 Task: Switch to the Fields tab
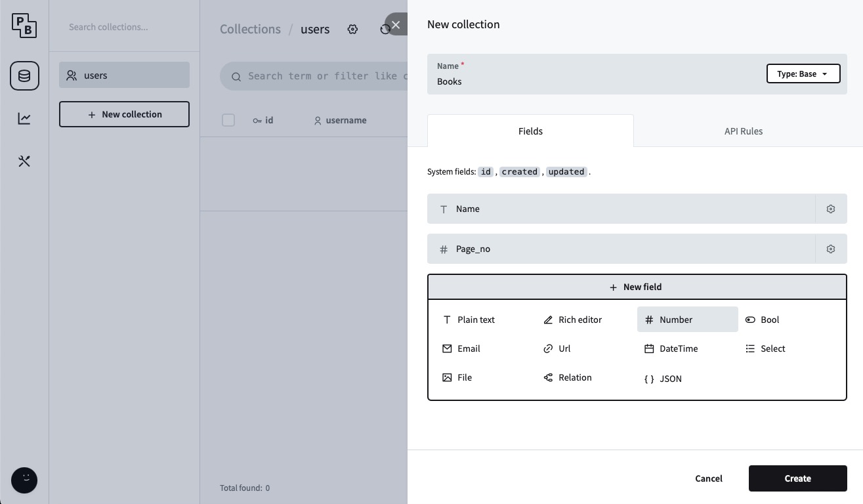(x=530, y=131)
